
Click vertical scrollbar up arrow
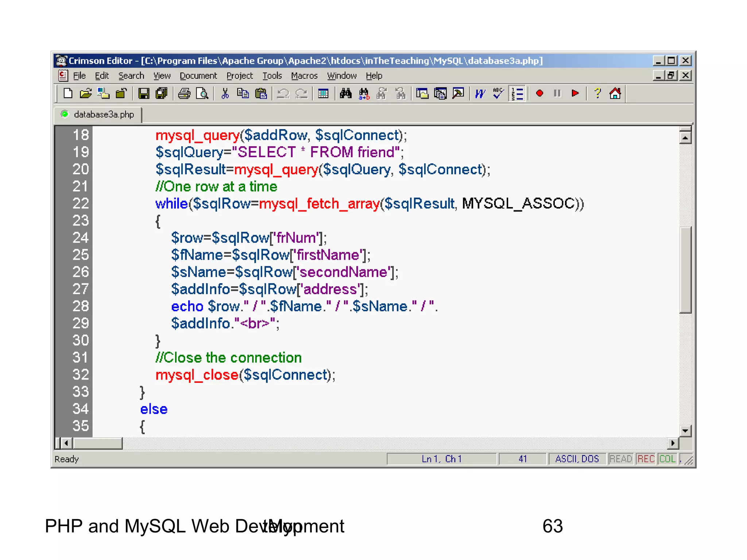(685, 138)
